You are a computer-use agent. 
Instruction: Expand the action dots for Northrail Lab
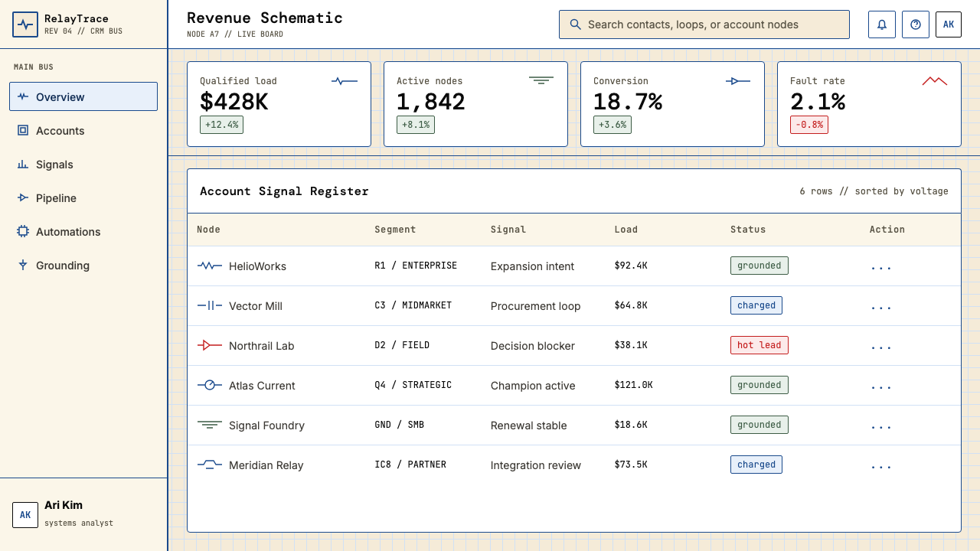[x=881, y=346]
